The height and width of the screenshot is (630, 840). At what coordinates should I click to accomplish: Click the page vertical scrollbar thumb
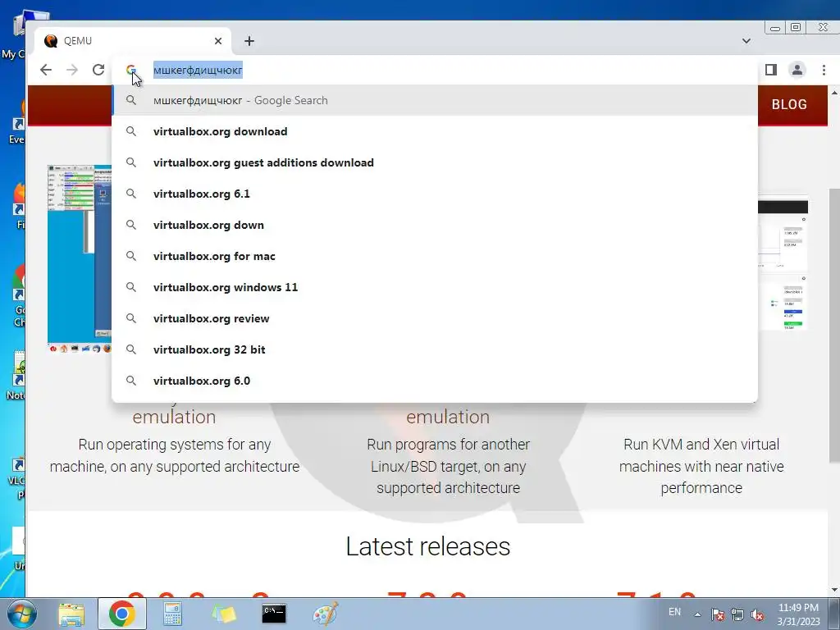click(834, 326)
